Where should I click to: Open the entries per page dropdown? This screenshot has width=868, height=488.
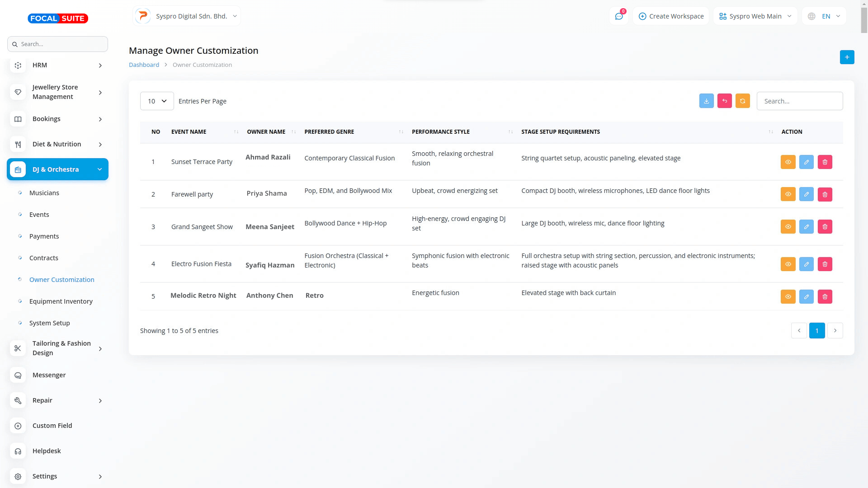(157, 101)
